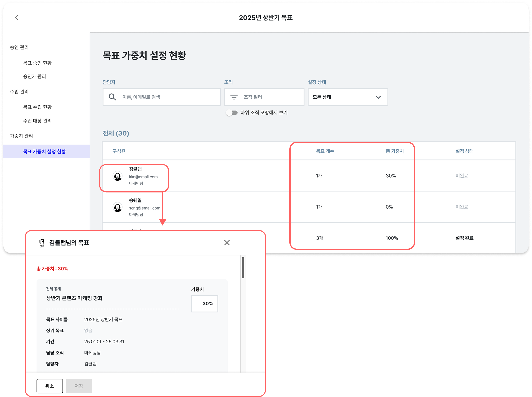Click the 저장 button

point(79,386)
